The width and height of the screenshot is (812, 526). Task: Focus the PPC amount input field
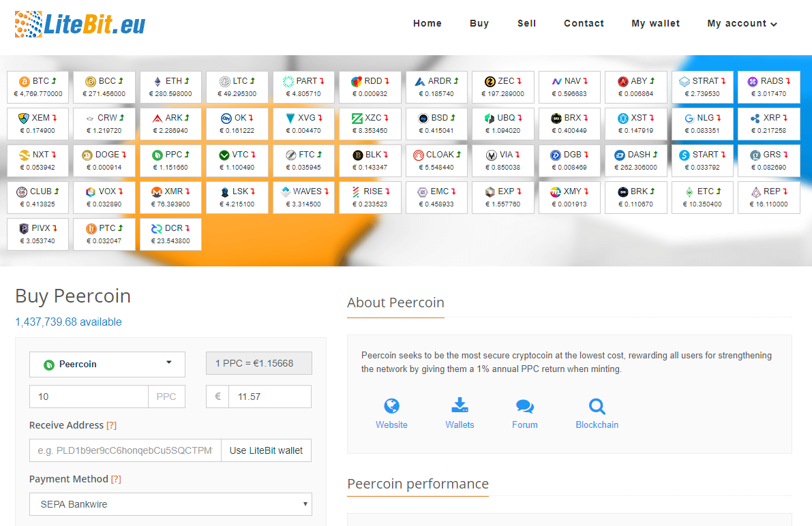tap(89, 397)
